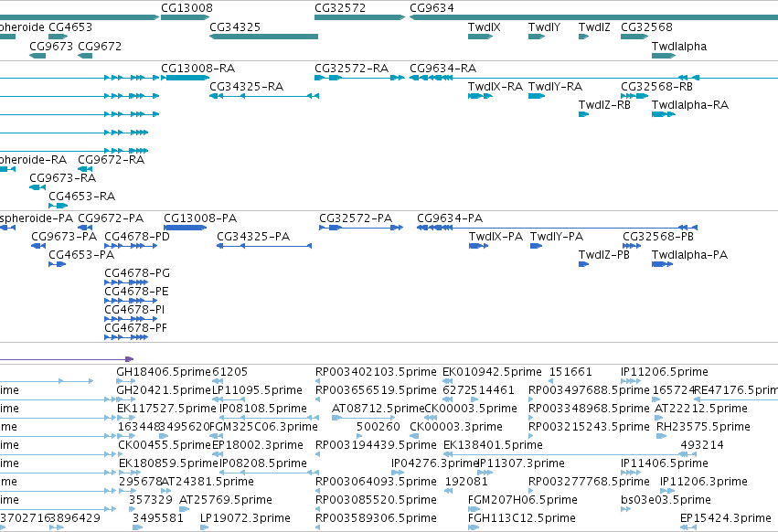
Task: Select EST GH20421.5prime
Action: click(x=126, y=399)
